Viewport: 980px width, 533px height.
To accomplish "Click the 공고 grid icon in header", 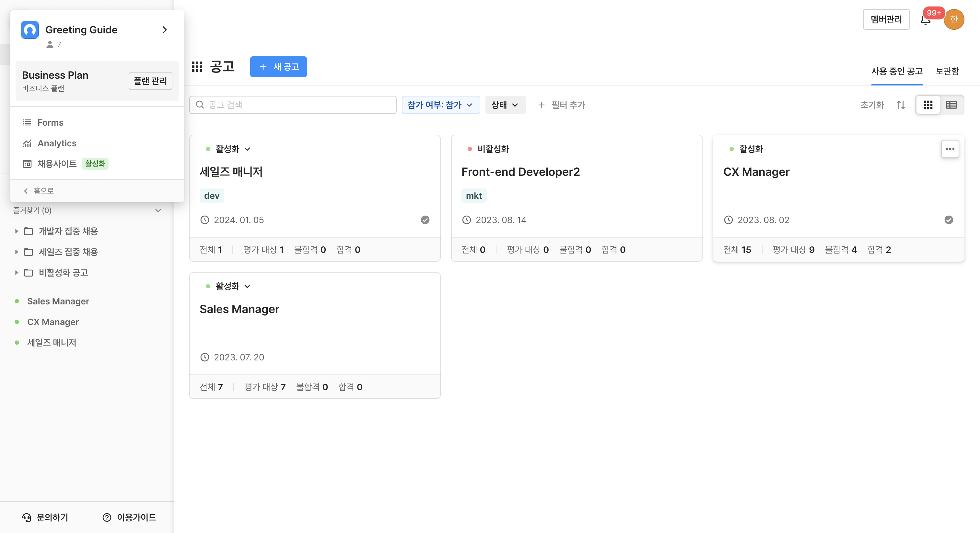I will click(197, 67).
